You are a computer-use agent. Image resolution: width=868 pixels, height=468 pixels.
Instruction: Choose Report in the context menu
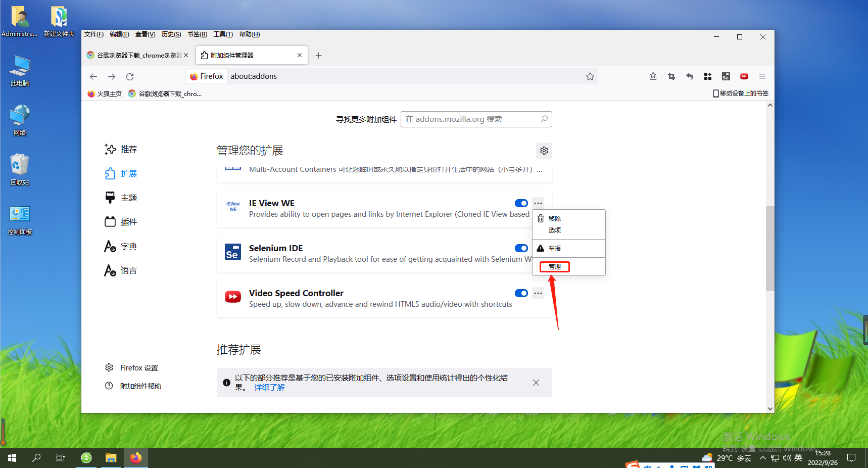[568, 248]
